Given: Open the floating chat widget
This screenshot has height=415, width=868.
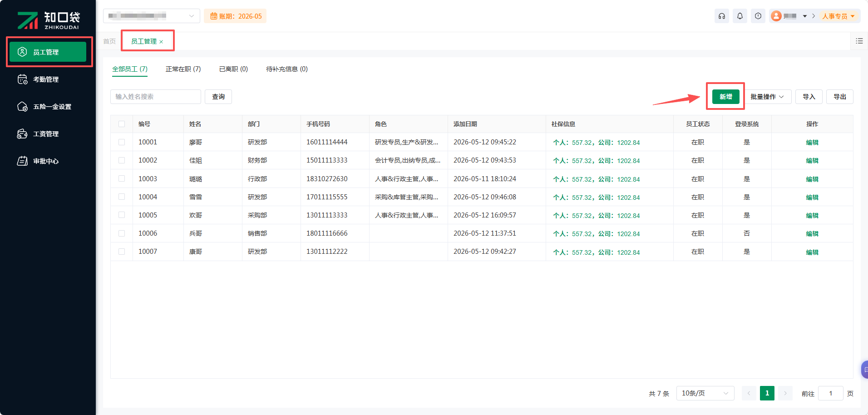Looking at the screenshot, I should (x=864, y=370).
